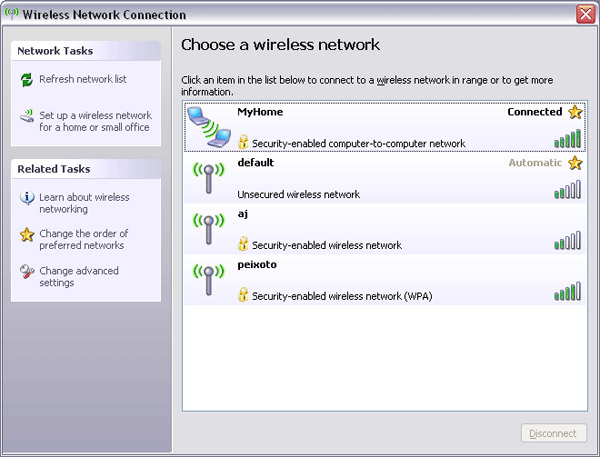Click the antenna icon for default network
This screenshot has width=600, height=457.
pyautogui.click(x=208, y=179)
